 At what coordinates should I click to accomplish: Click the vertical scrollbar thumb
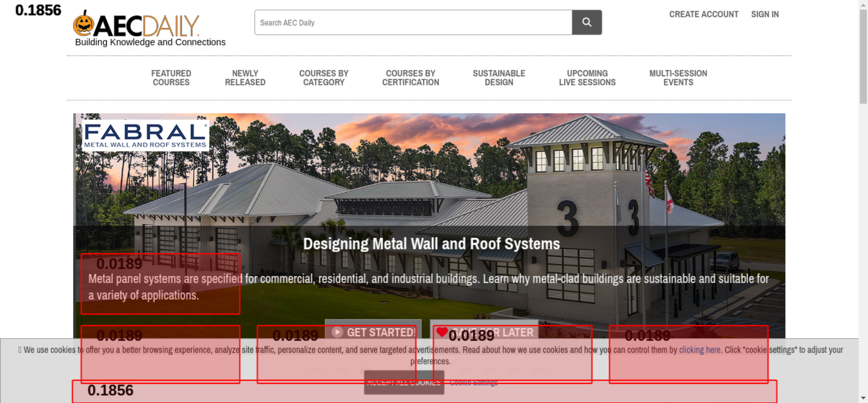pyautogui.click(x=863, y=56)
